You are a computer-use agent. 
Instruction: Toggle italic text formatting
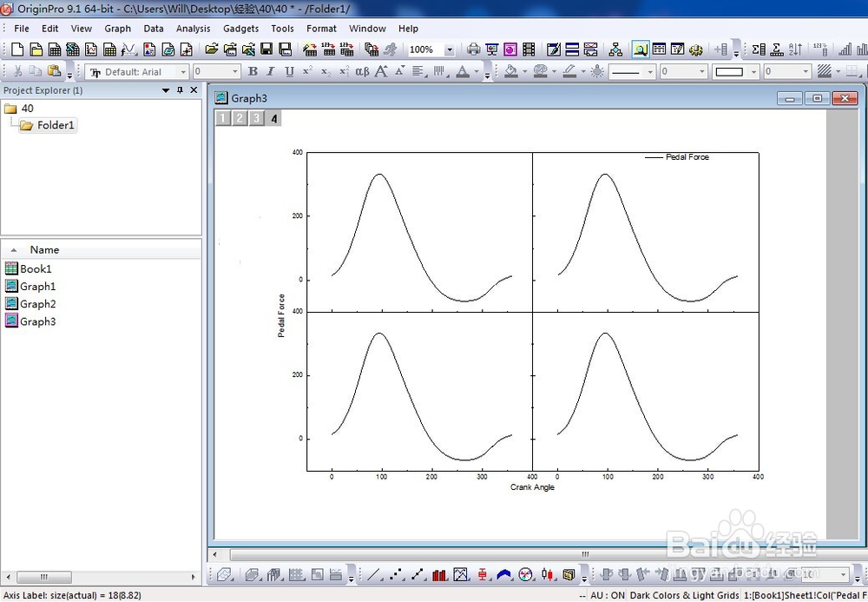click(x=271, y=71)
